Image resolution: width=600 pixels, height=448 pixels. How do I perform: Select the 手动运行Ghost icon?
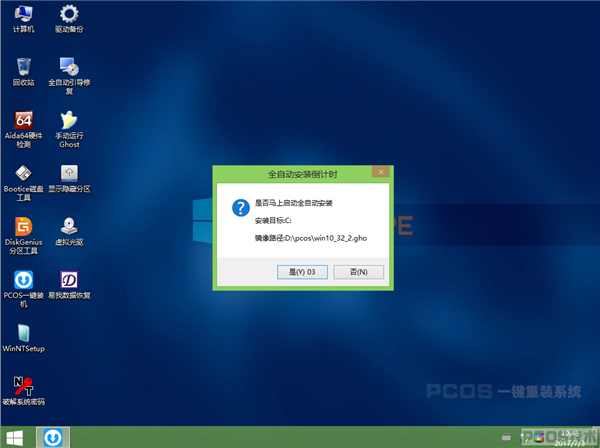pyautogui.click(x=69, y=129)
